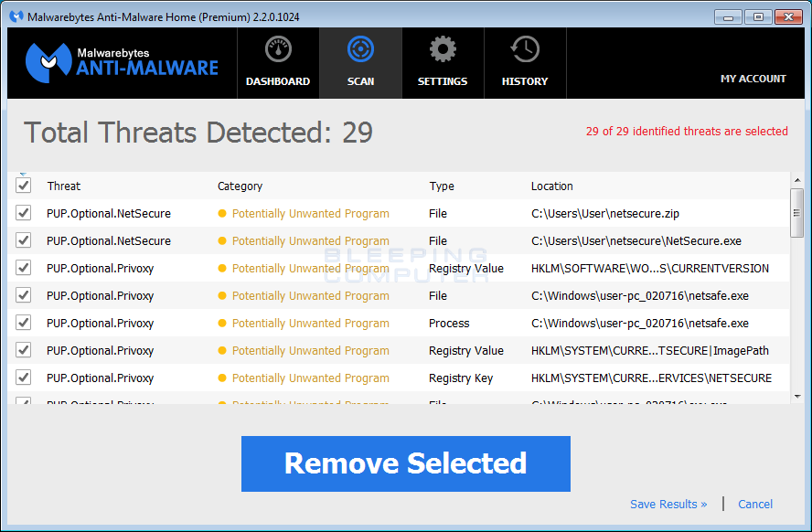Select location C:\Users\User\netsecure.zip

tap(604, 213)
